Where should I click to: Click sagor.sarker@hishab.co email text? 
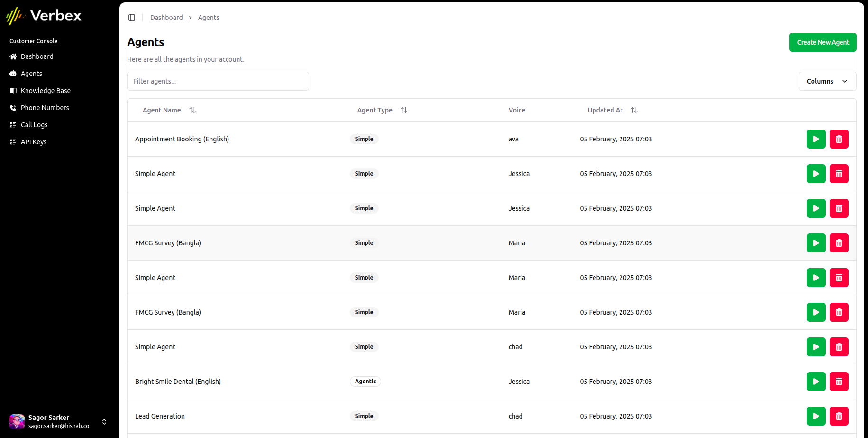tap(59, 426)
